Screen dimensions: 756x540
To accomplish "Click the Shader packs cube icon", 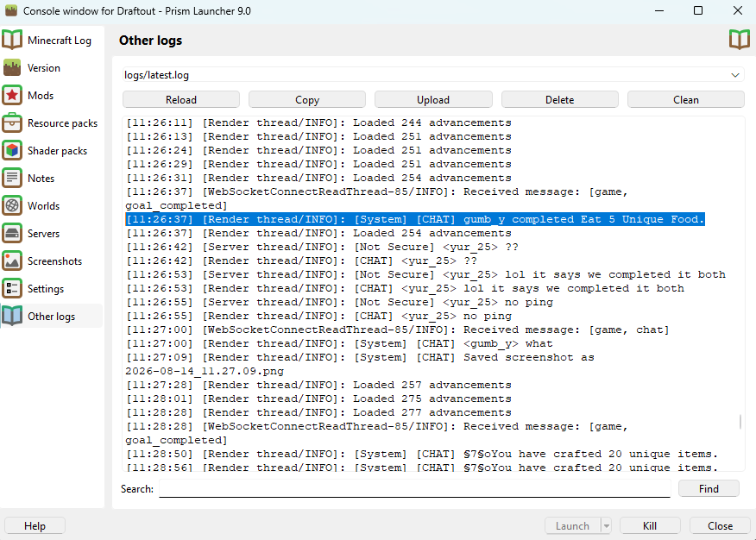I will click(x=12, y=150).
